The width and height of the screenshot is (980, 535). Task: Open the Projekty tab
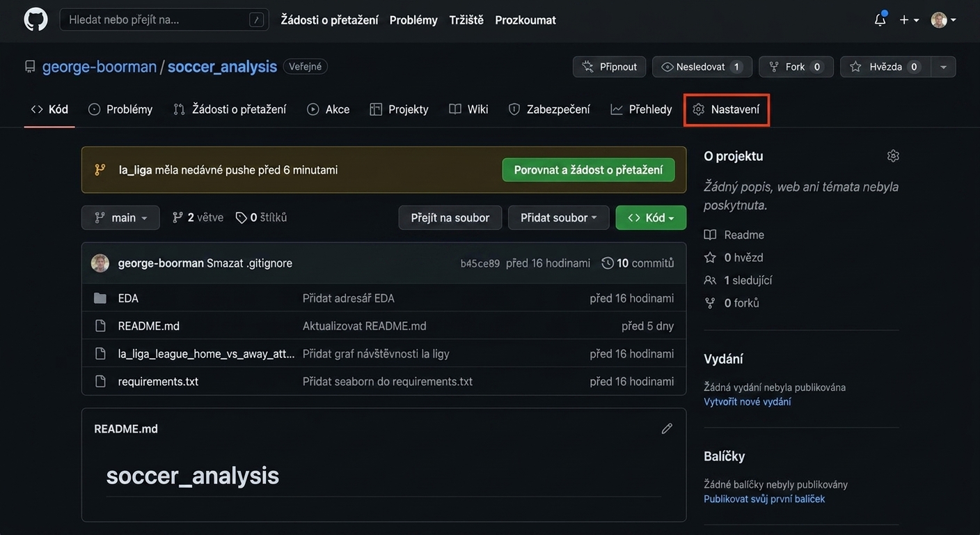tap(400, 109)
